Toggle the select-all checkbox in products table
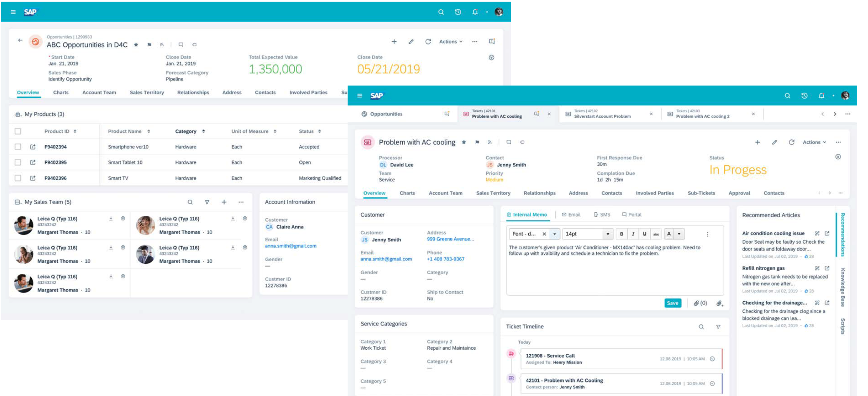This screenshot has width=868, height=396. tap(18, 131)
